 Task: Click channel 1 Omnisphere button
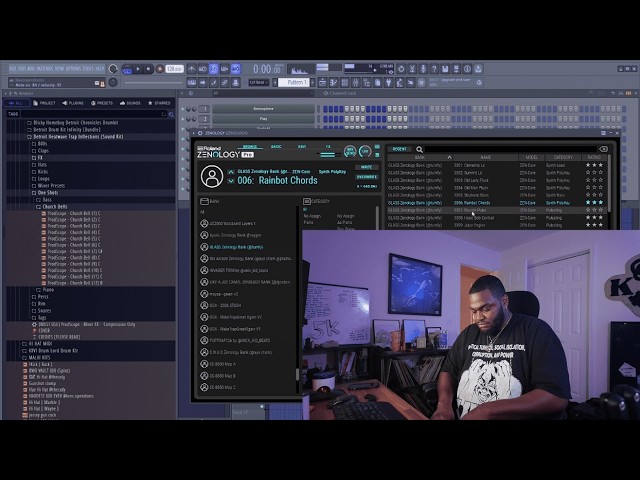pos(263,109)
